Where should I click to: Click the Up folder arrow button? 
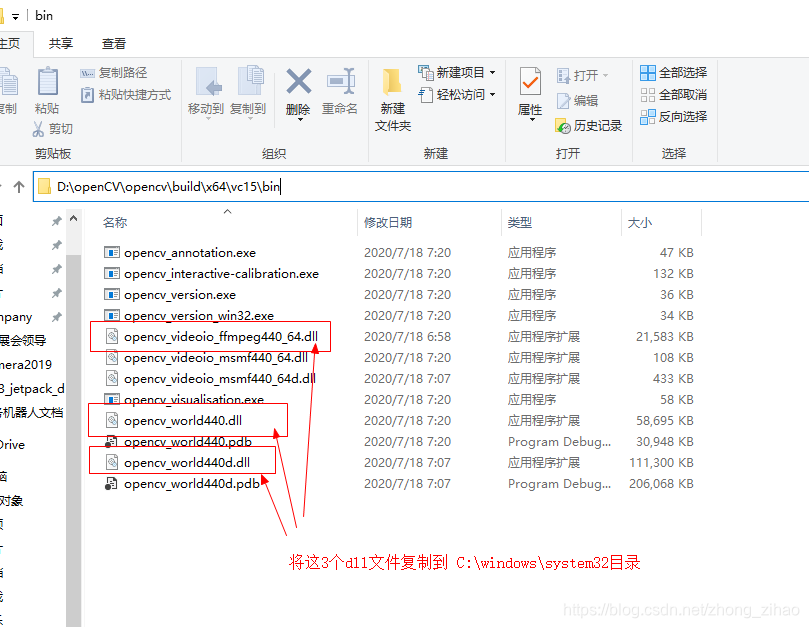click(x=19, y=187)
